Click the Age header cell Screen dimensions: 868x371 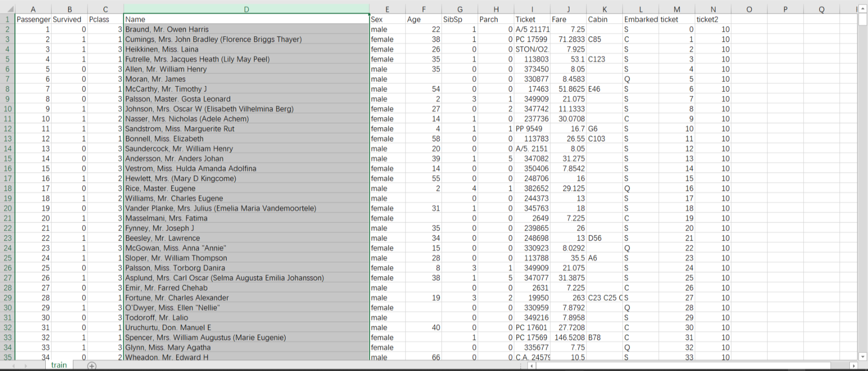tap(424, 19)
